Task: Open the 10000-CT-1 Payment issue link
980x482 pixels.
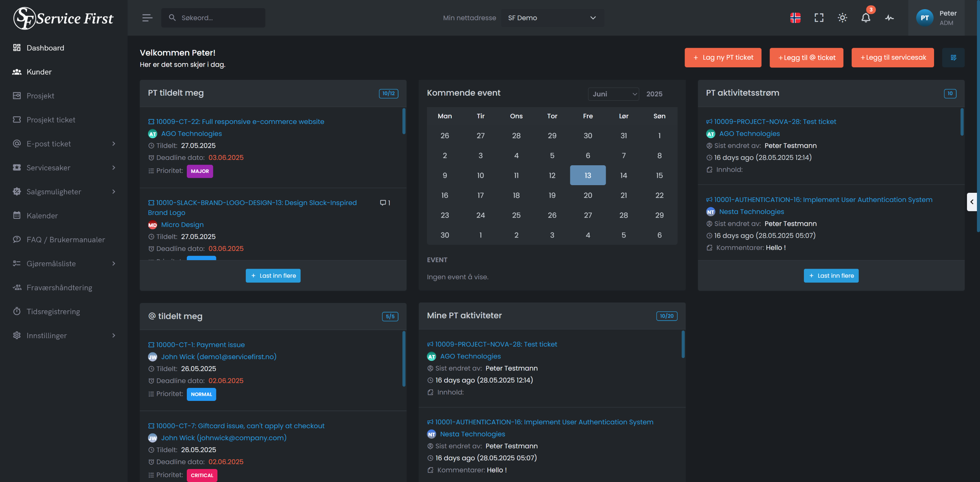Action: tap(200, 345)
